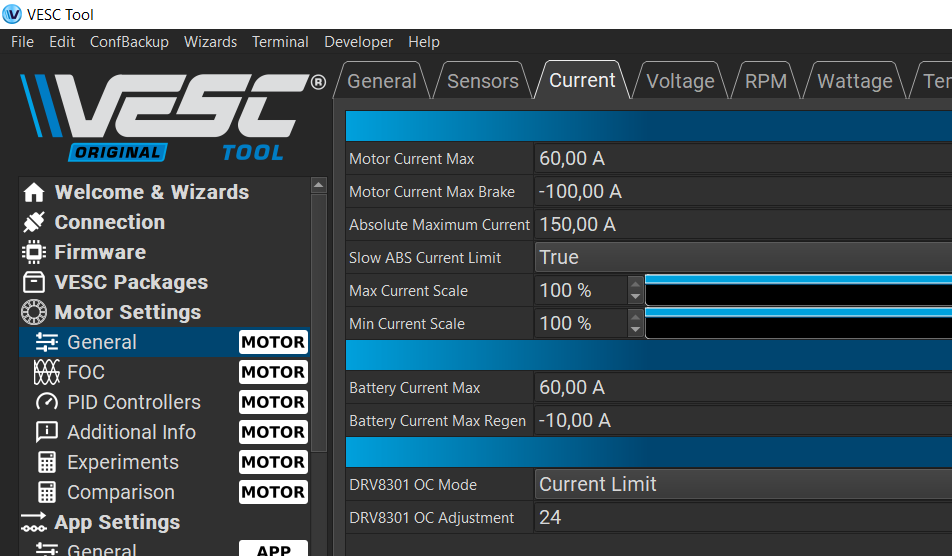952x556 pixels.
Task: Decrease Min Current Scale with down arrow
Action: [x=635, y=330]
